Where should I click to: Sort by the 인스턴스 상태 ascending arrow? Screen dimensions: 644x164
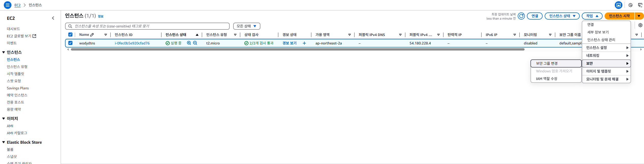coord(197,35)
